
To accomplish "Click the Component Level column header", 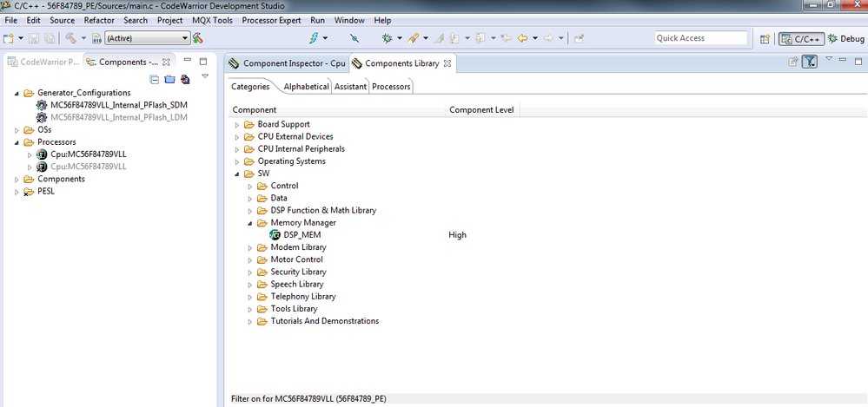I will click(481, 110).
